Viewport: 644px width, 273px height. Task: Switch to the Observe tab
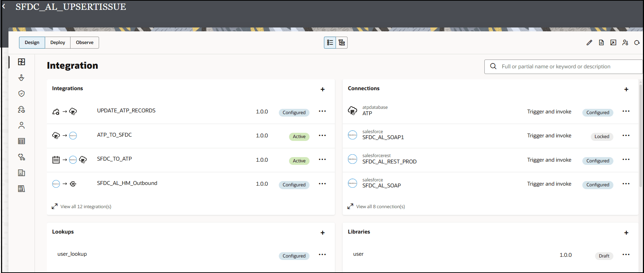85,43
